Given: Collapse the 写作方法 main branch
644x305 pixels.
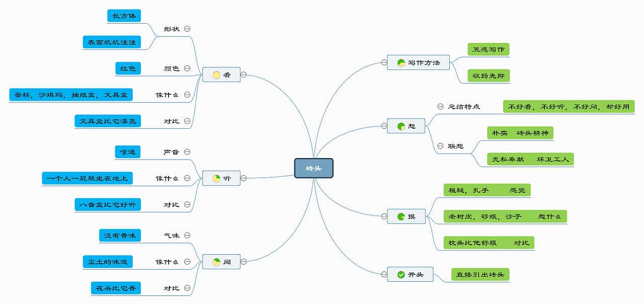Looking at the screenshot, I should point(383,62).
